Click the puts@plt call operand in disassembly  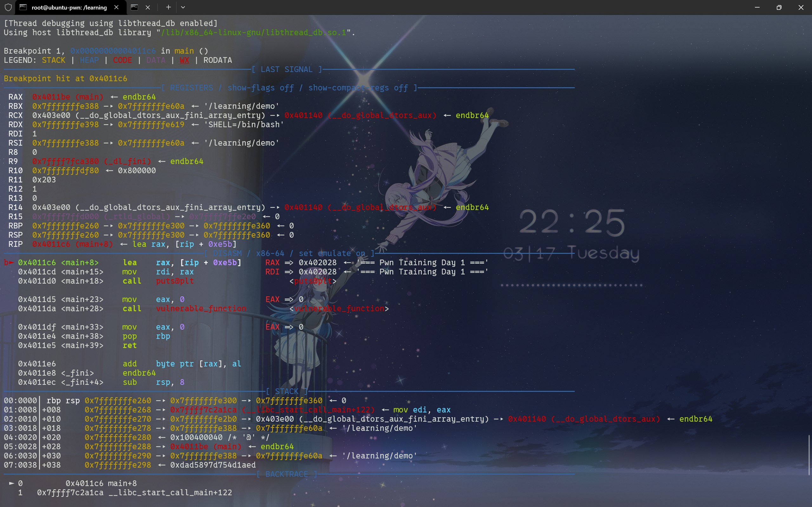tap(174, 281)
